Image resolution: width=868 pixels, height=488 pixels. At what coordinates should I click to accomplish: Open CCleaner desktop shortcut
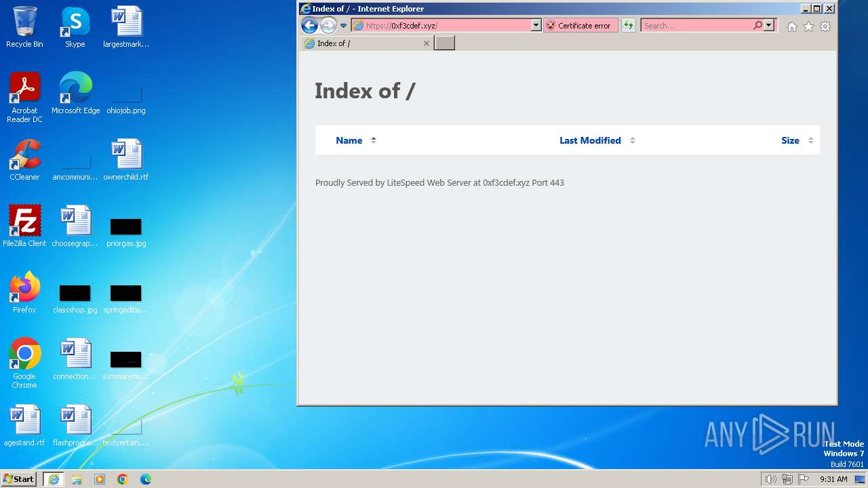coord(24,161)
